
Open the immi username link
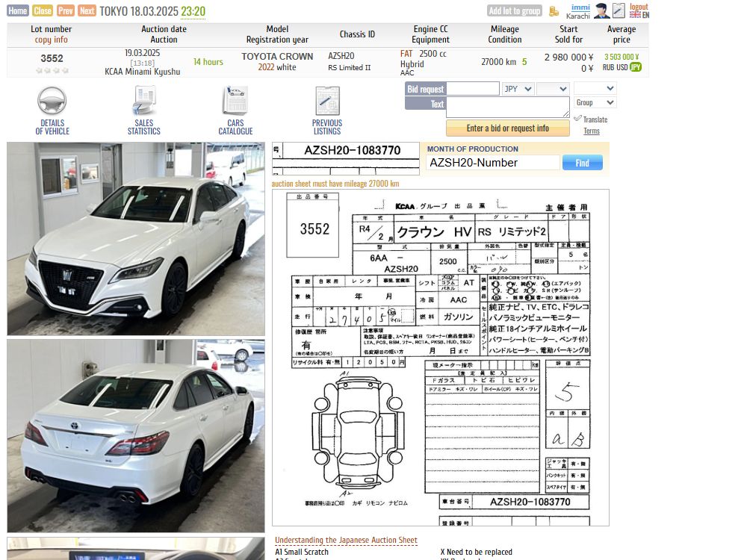580,7
